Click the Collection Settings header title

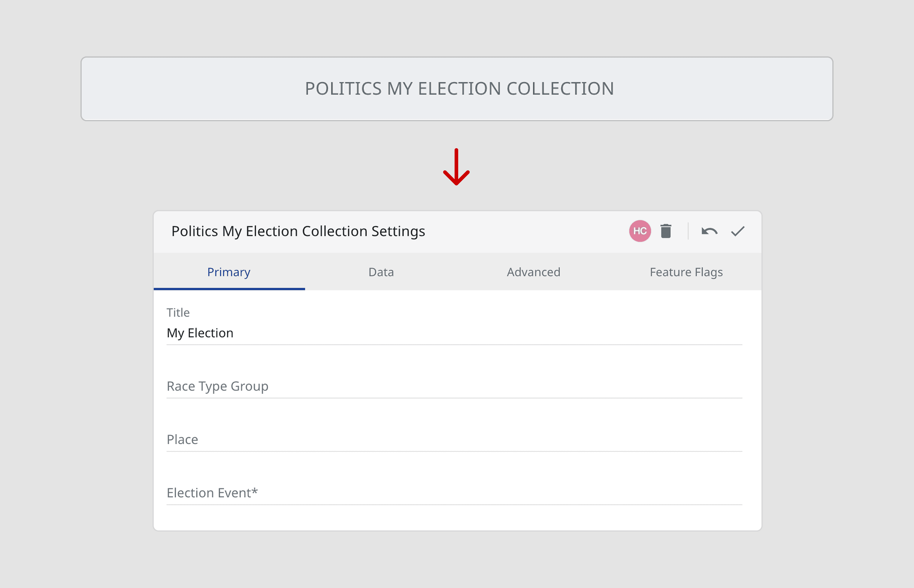point(298,231)
